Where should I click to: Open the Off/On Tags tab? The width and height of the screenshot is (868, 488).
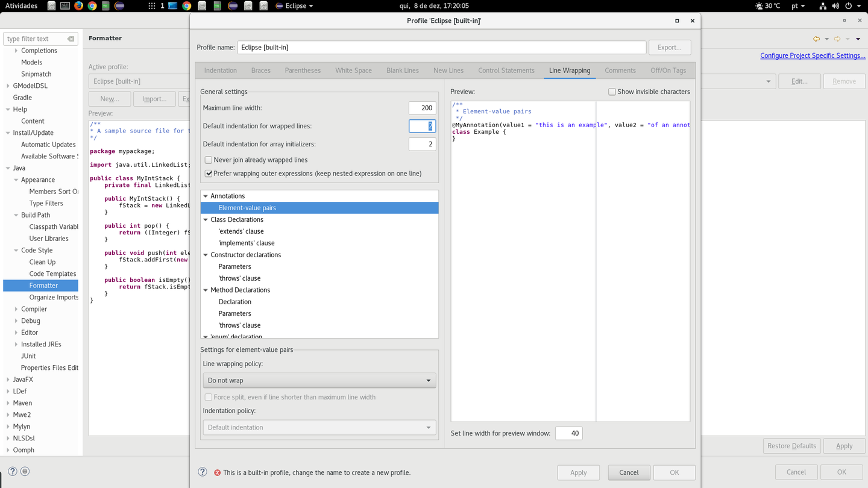[668, 70]
